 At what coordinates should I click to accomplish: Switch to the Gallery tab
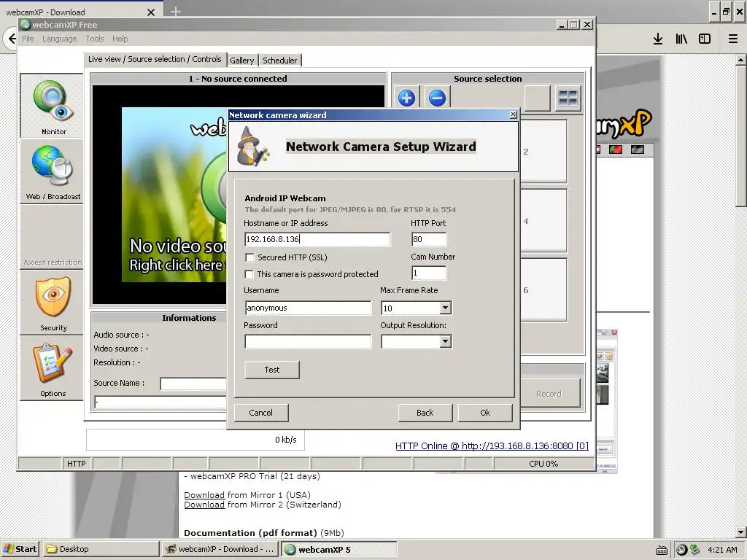coord(242,61)
